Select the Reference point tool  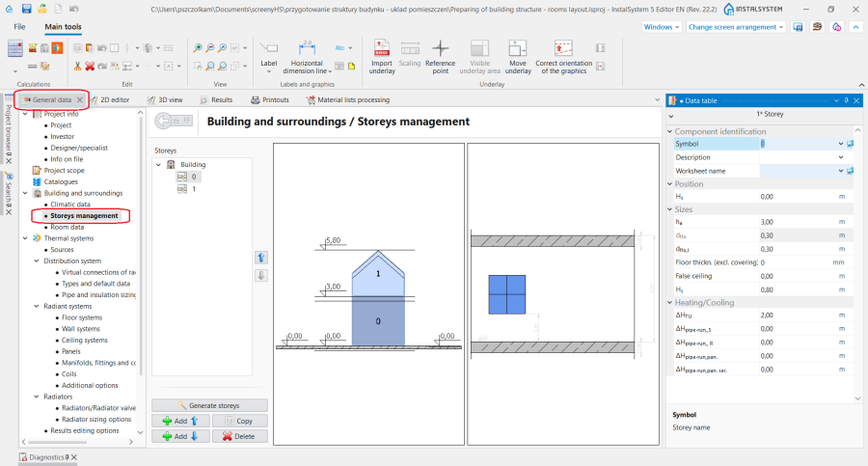click(x=440, y=57)
